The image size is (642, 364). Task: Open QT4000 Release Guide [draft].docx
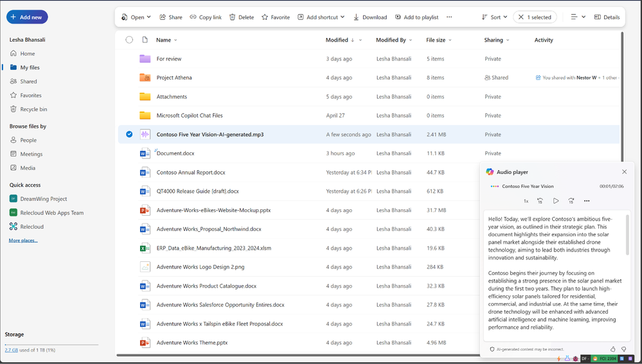197,191
